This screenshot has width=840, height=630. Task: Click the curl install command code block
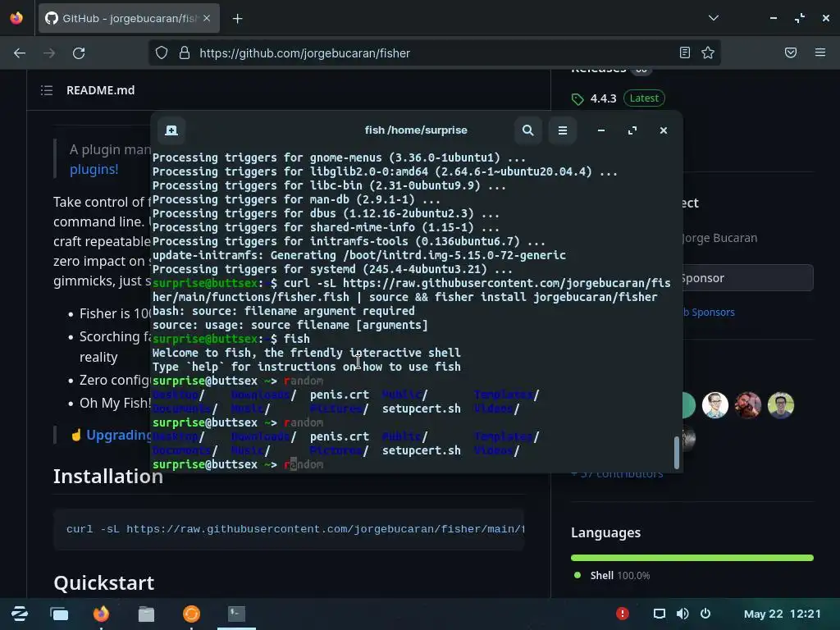point(288,529)
